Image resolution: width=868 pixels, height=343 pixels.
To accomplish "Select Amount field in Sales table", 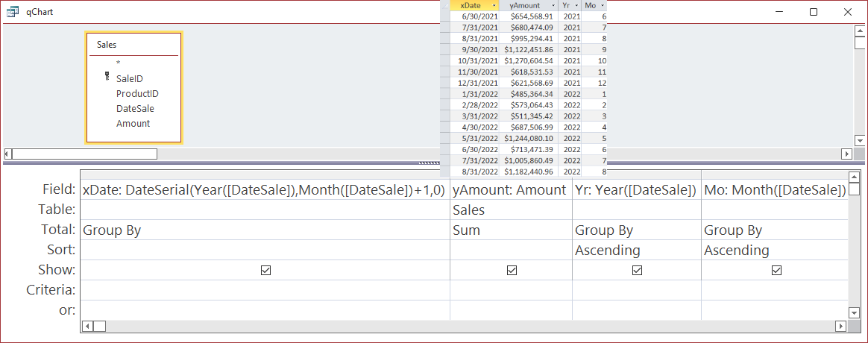I will pyautogui.click(x=133, y=124).
